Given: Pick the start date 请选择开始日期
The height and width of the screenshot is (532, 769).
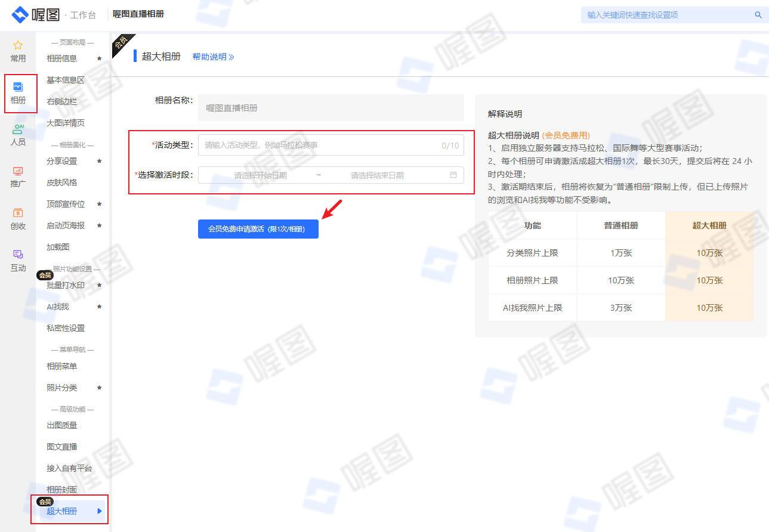Looking at the screenshot, I should (x=260, y=175).
